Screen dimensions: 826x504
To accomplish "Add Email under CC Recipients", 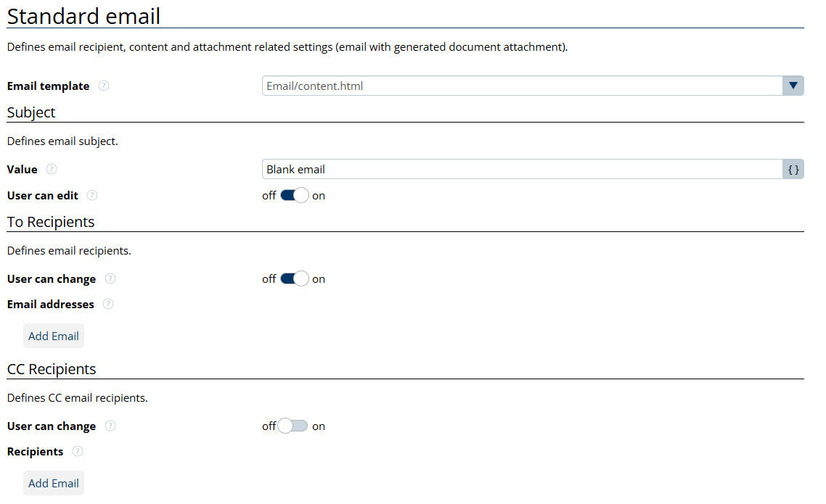I will pos(54,484).
